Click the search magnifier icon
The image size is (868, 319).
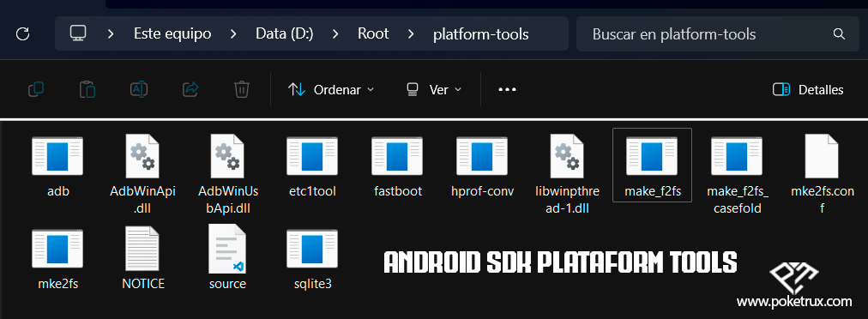838,33
